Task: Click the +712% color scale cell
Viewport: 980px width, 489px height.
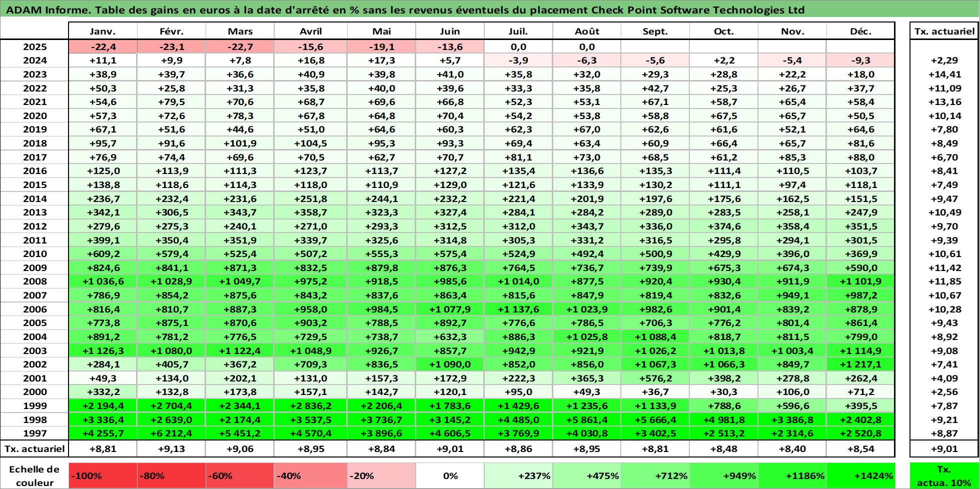Action: (655, 475)
